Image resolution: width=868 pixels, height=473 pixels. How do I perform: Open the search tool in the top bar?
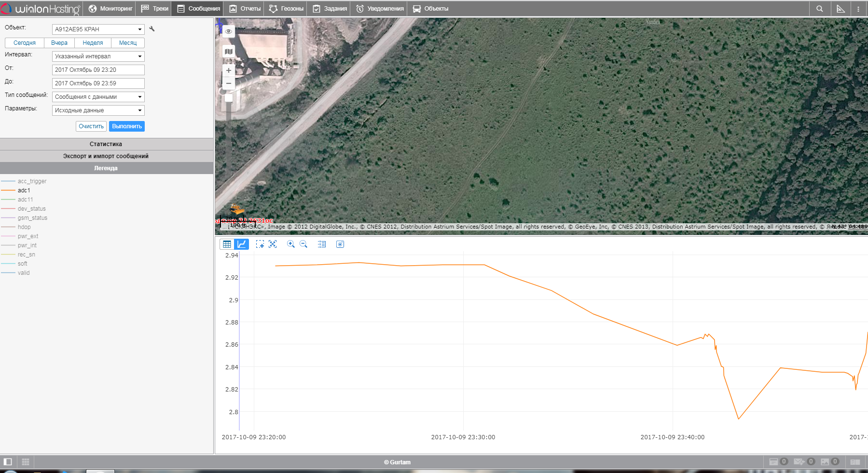(x=819, y=9)
